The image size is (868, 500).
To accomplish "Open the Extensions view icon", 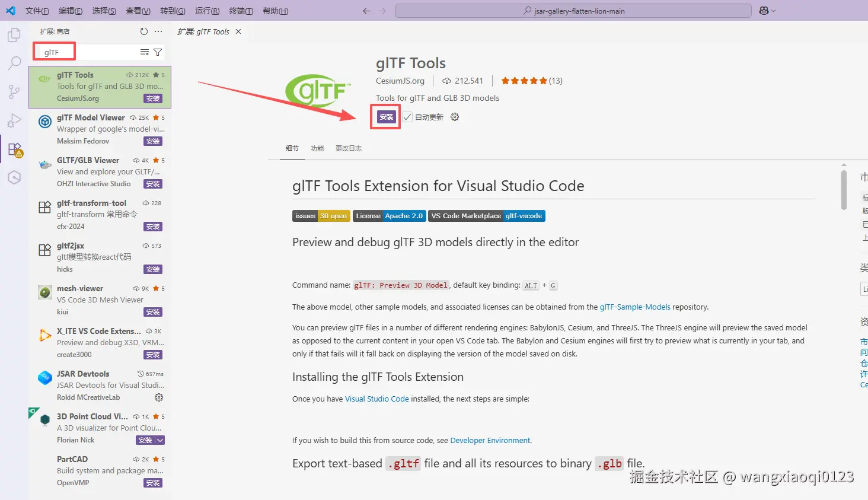I will click(x=14, y=149).
